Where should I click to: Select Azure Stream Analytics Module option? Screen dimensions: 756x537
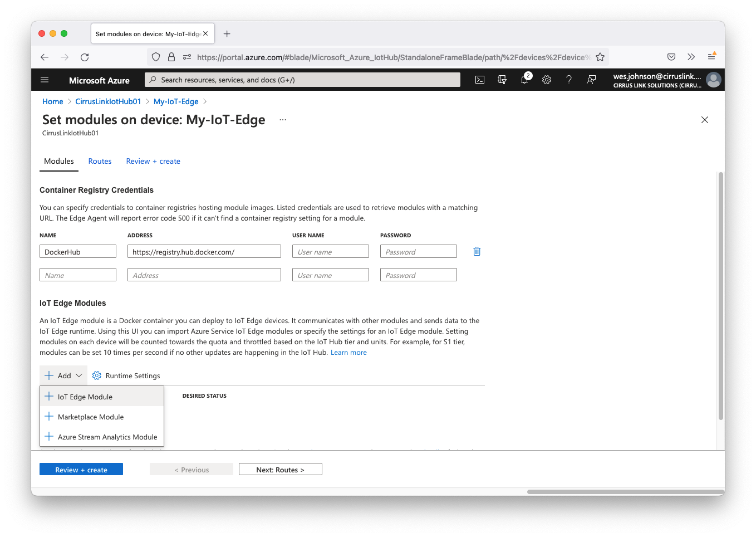107,437
